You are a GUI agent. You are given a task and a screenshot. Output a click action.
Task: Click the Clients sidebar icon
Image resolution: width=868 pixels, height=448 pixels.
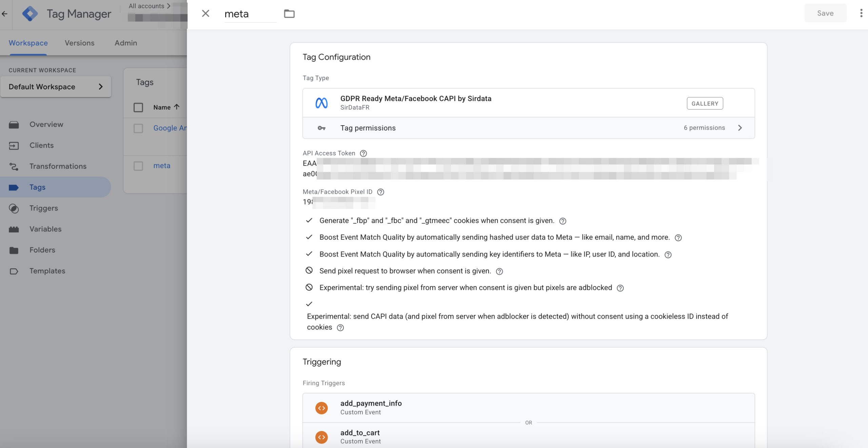14,145
